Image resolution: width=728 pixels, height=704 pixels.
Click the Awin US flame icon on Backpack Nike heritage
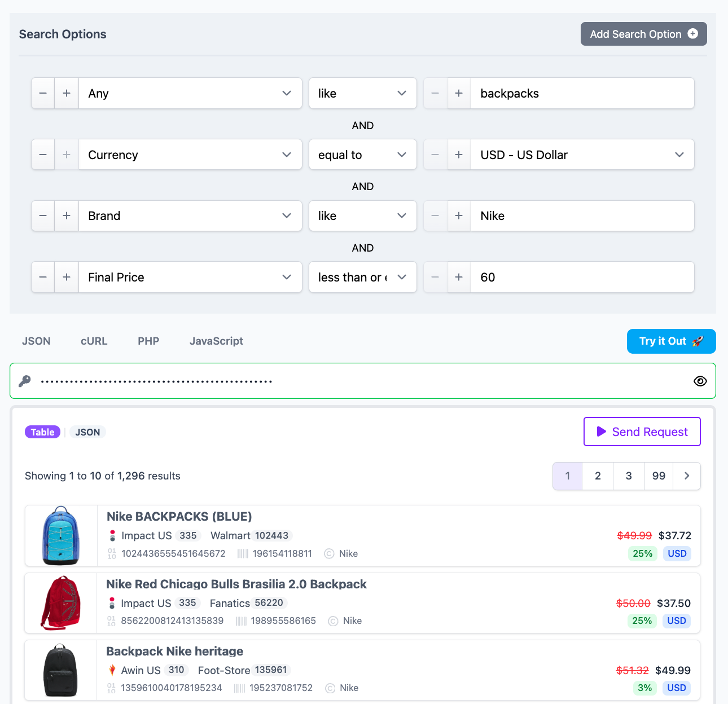(x=112, y=670)
